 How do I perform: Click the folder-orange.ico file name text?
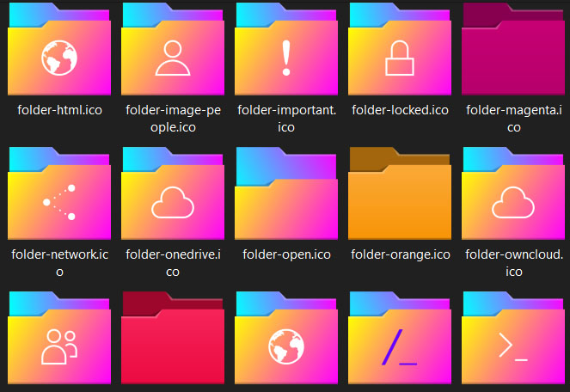tap(400, 254)
